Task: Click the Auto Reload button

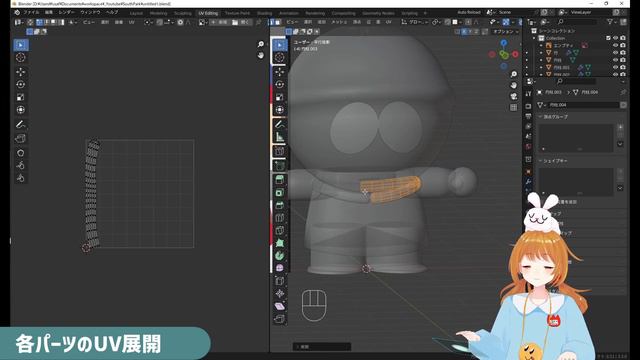Action: coord(469,13)
